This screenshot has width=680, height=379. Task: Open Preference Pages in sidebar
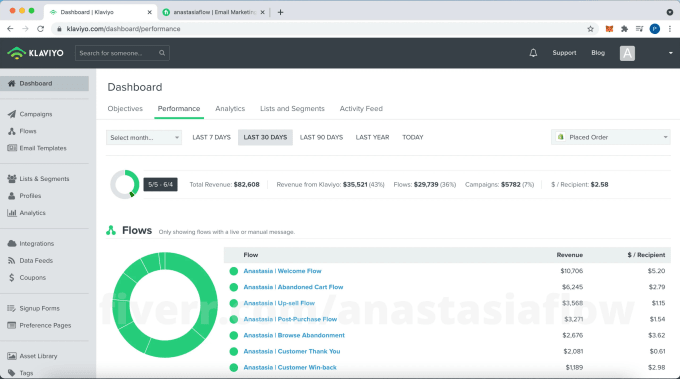tap(39, 325)
